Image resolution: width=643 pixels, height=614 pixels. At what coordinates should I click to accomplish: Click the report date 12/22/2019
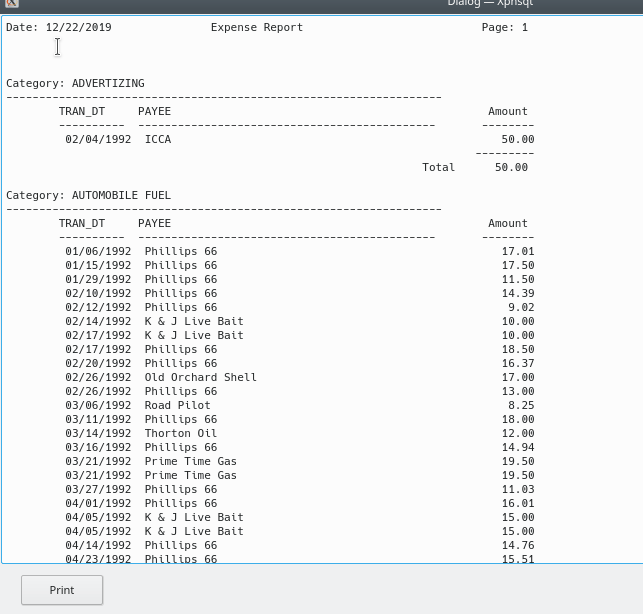78,27
